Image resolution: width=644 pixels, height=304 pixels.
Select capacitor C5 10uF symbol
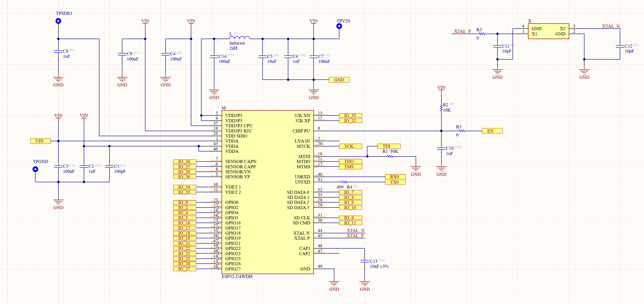tap(263, 57)
